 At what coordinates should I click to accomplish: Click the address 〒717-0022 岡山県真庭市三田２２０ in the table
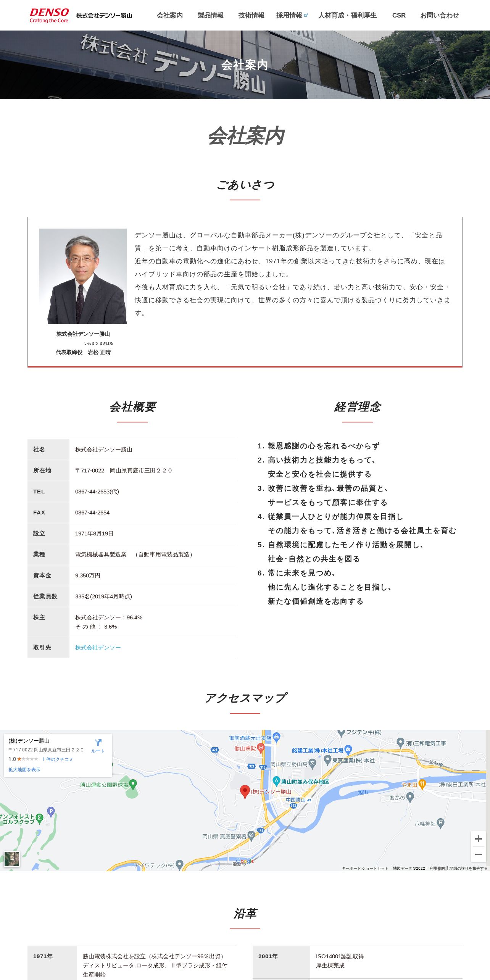tap(124, 471)
